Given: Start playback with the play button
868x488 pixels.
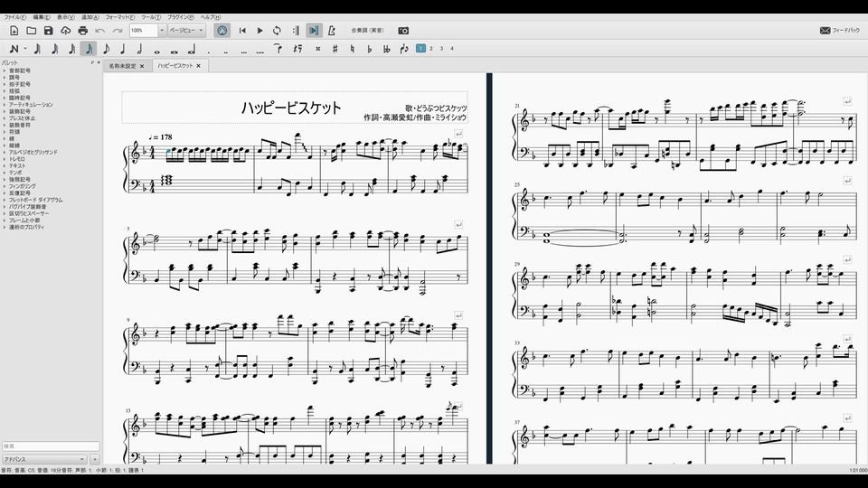Looking at the screenshot, I should pos(259,31).
